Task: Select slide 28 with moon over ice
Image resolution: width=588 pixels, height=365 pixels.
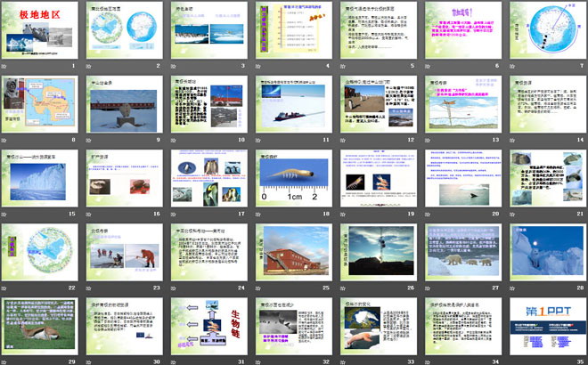Action: point(543,254)
